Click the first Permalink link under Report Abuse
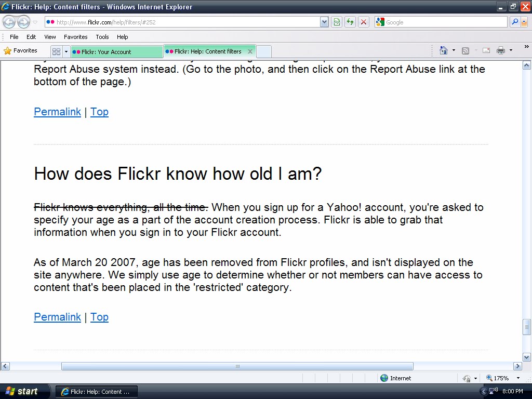Screen dimensions: 532x399 point(57,112)
